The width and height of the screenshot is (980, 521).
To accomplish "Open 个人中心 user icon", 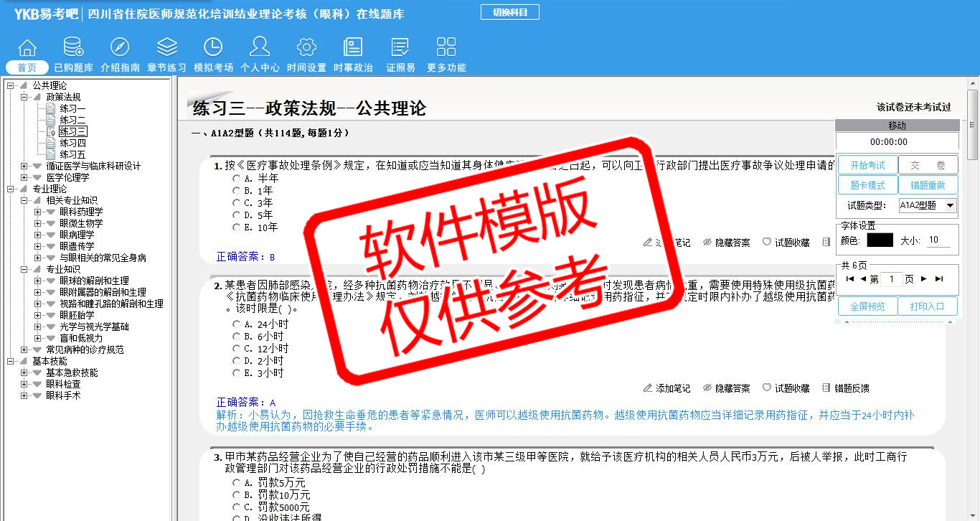I will tap(260, 47).
